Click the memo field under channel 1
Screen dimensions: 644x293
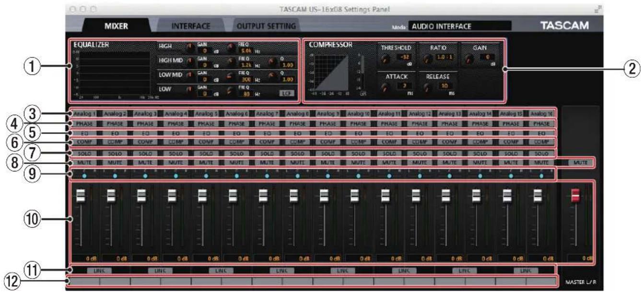point(84,281)
